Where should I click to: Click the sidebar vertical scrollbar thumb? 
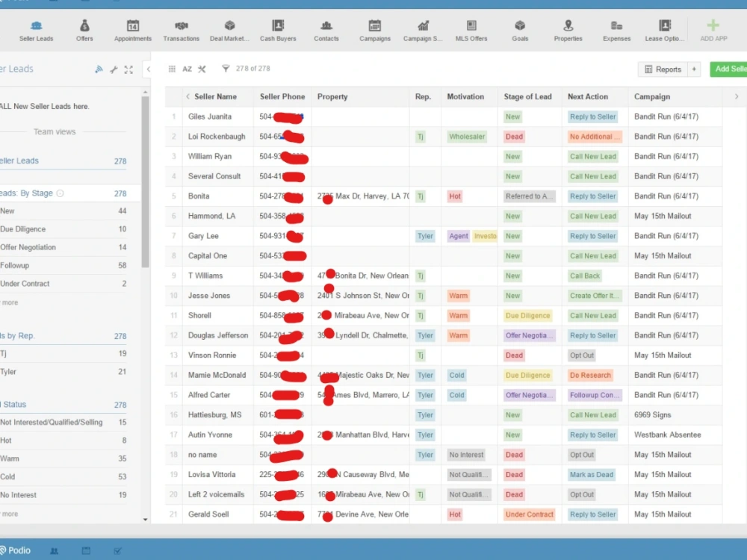click(x=146, y=182)
